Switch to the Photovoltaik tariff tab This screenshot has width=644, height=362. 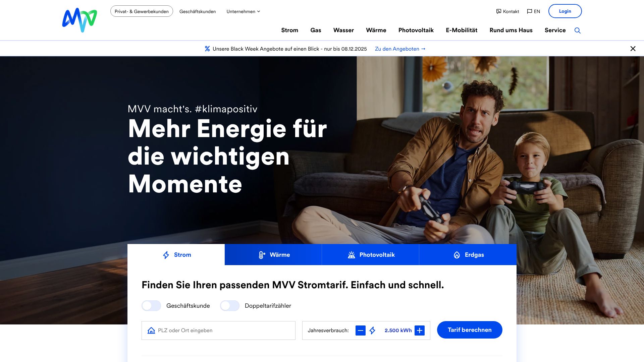tap(370, 255)
